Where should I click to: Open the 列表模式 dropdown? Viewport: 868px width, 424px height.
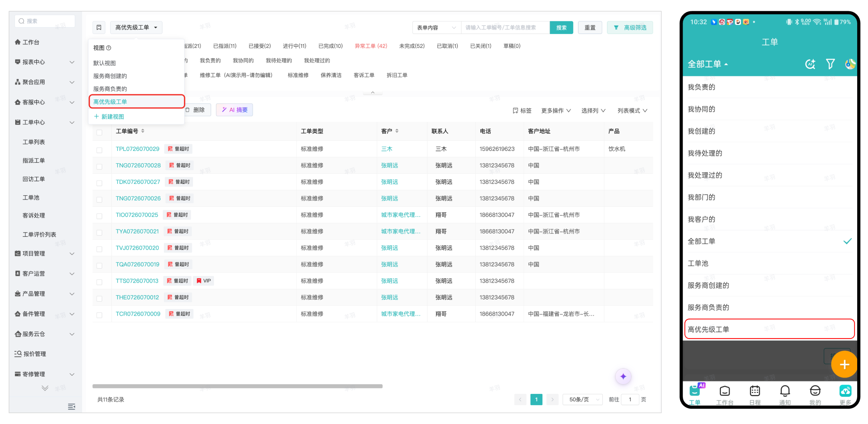(x=632, y=111)
